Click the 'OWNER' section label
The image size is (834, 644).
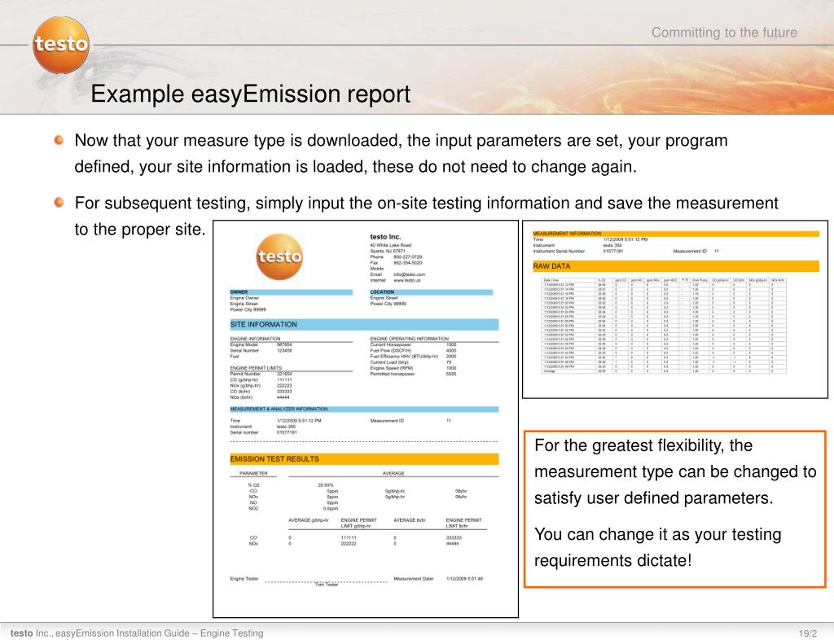239,292
